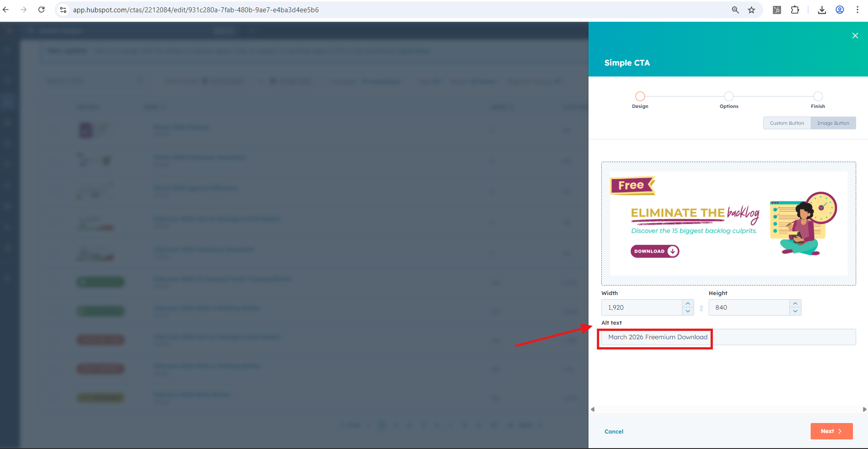Increase the Height value with up arrow
The width and height of the screenshot is (868, 449).
pos(795,304)
